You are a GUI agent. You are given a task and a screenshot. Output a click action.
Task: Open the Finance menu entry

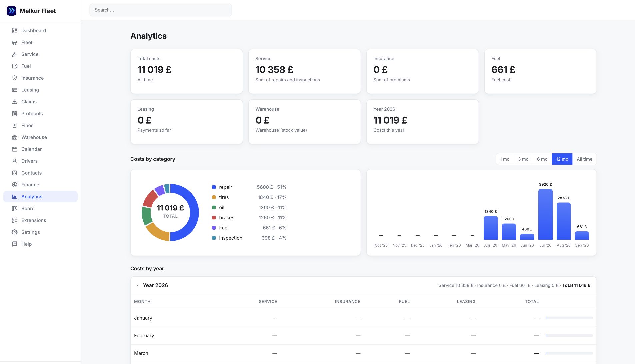click(30, 185)
